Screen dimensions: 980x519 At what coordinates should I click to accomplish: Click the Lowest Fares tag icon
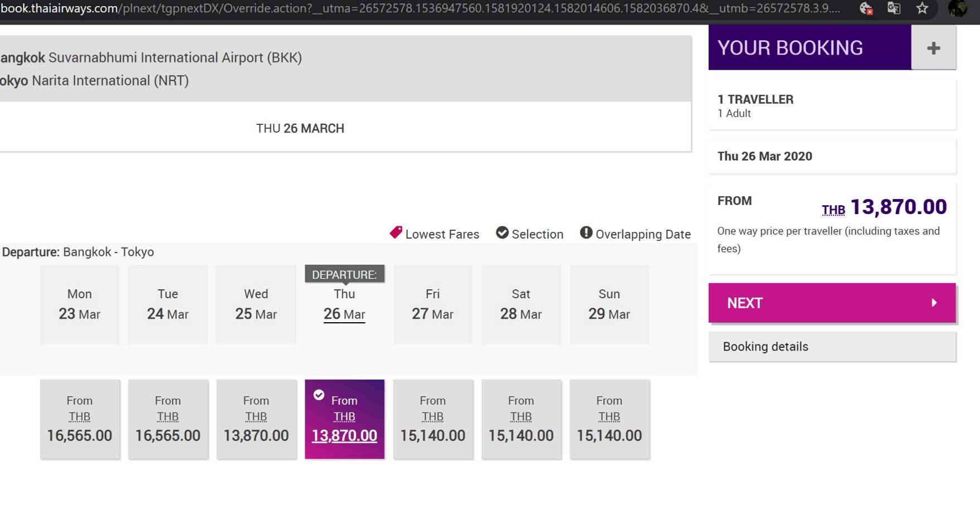point(396,232)
